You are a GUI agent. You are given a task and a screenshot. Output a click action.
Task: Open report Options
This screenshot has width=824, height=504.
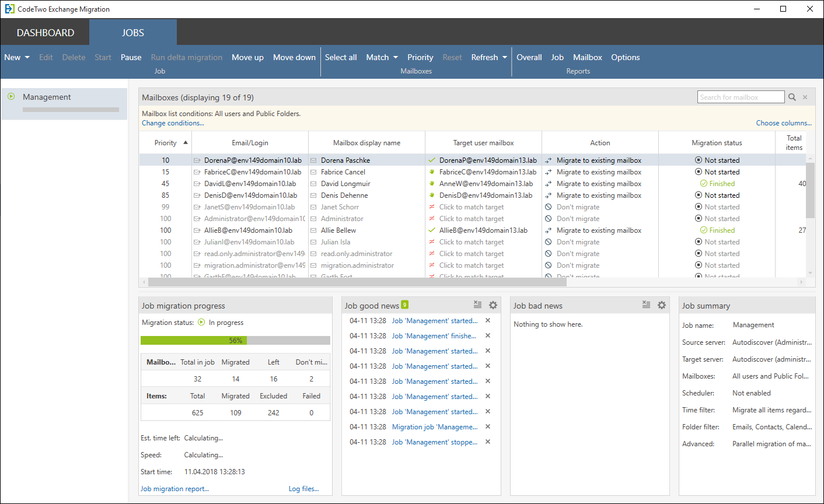click(x=626, y=57)
